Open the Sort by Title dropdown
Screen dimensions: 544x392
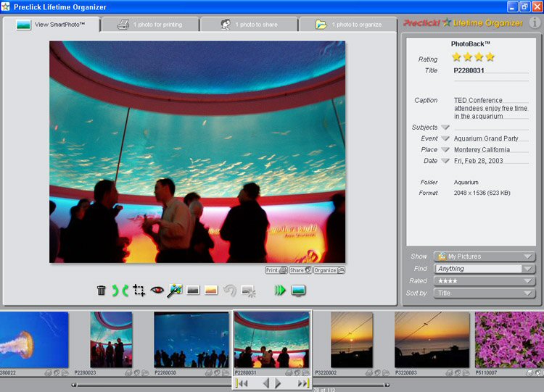(484, 293)
